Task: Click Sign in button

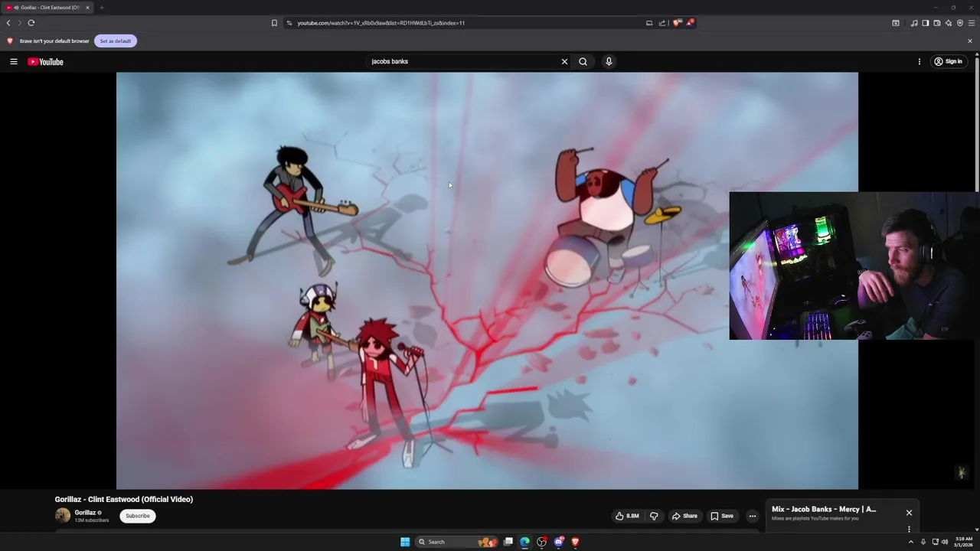Action: tap(948, 61)
